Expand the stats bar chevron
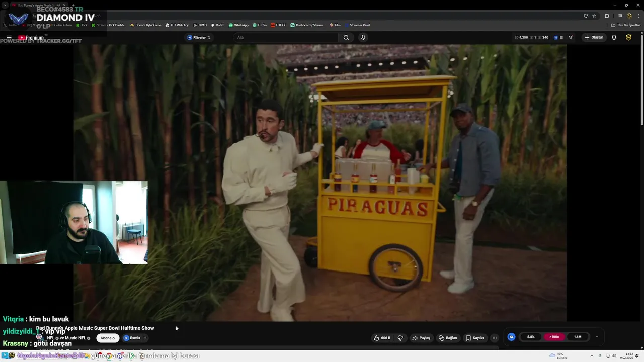644x362 pixels. coord(597,337)
